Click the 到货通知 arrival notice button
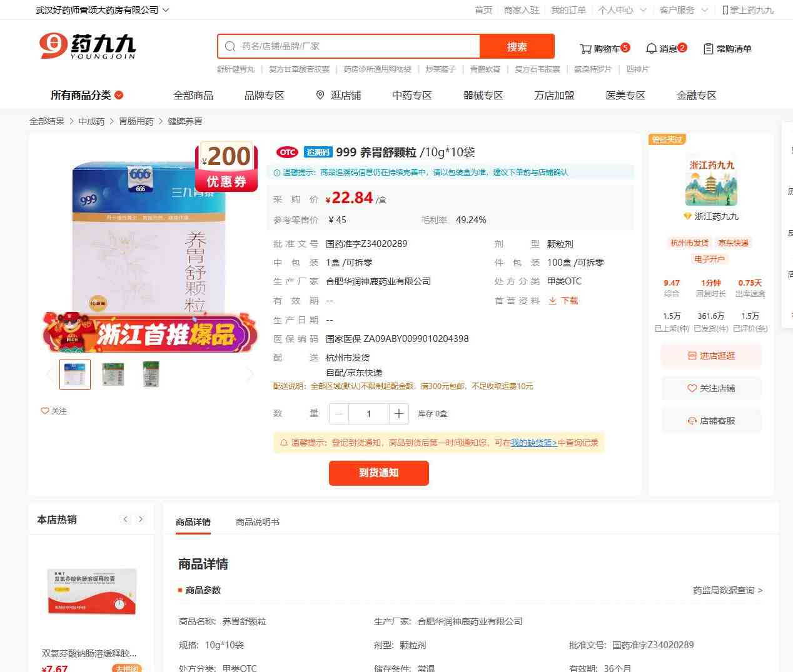Image resolution: width=793 pixels, height=672 pixels. 378,473
